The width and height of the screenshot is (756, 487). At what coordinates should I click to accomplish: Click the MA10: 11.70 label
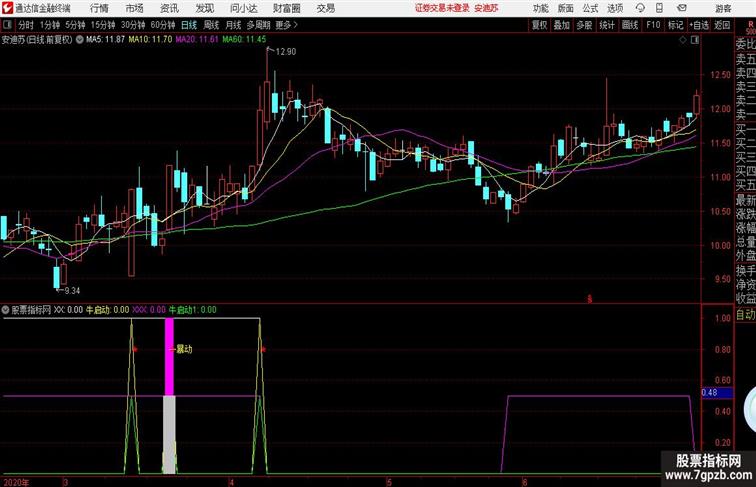coord(150,40)
